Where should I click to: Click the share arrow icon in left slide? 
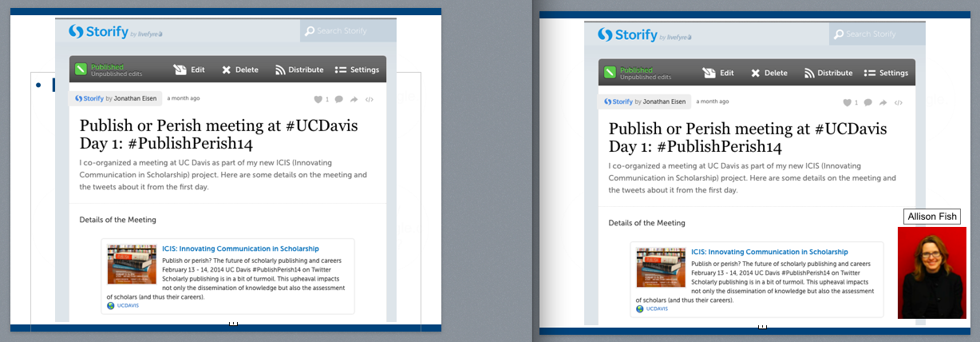click(354, 100)
